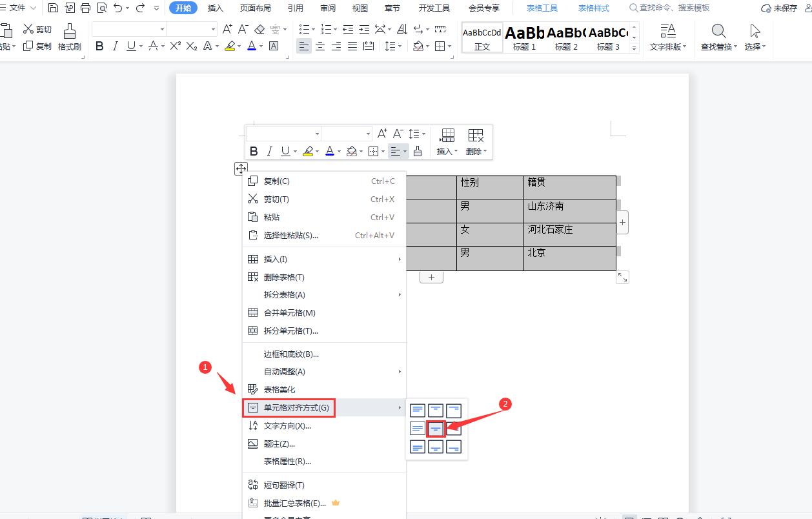Enable left paragraph alignment in the ribbon

pyautogui.click(x=303, y=46)
